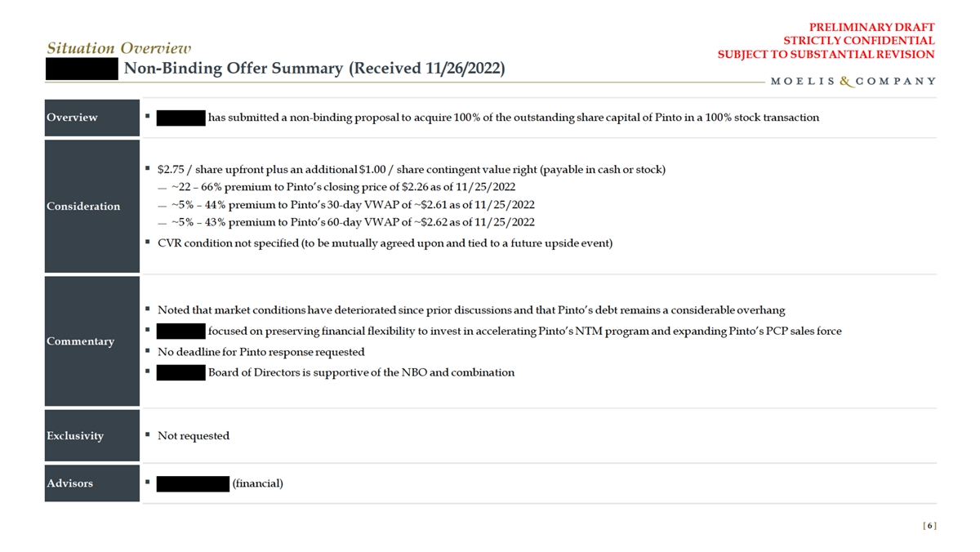Viewport: 980px width, 552px height.
Task: Click the 30-day VWAP premium line
Action: (x=353, y=204)
